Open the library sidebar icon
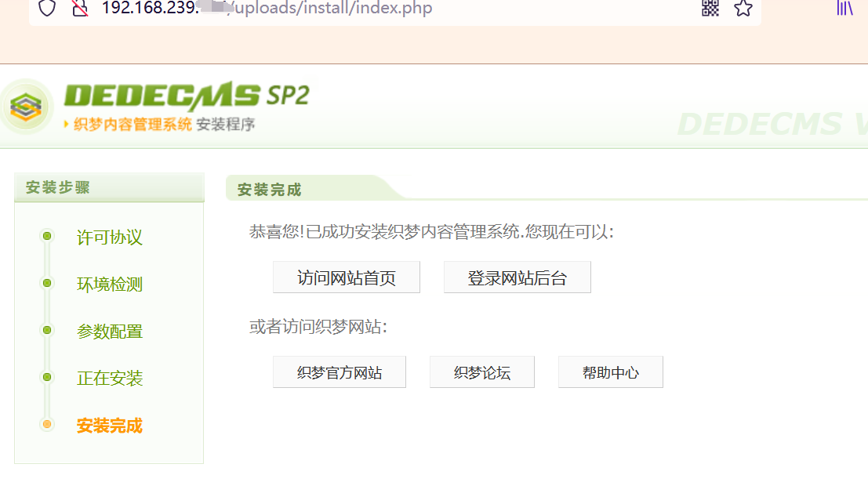Viewport: 868px width, 493px height. point(844,8)
